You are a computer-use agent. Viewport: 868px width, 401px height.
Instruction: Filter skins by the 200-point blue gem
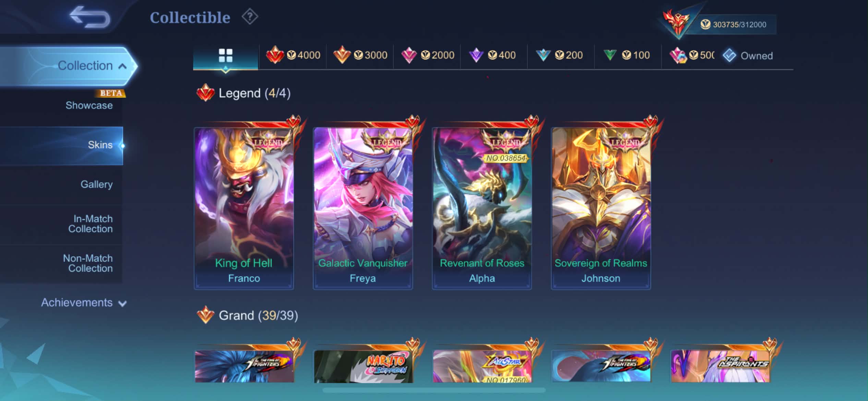point(559,55)
